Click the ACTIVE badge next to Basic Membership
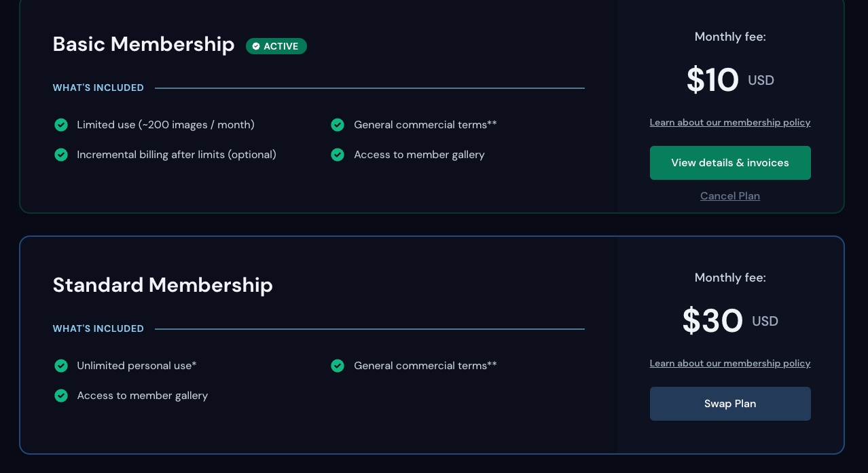 coord(276,46)
